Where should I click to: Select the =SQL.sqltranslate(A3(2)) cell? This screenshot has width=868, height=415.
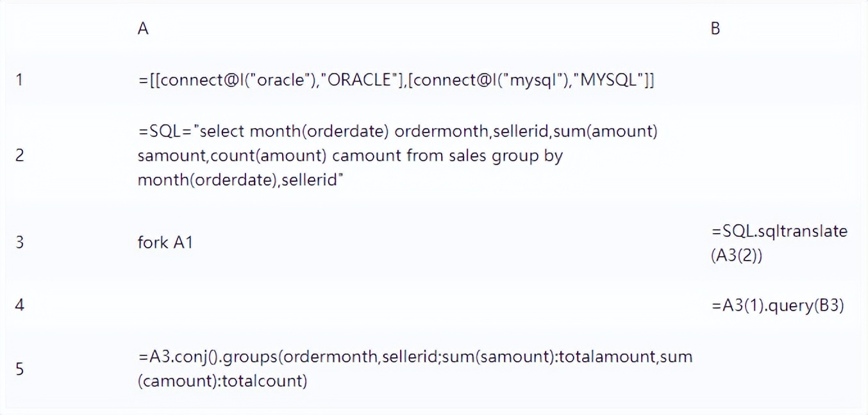779,243
